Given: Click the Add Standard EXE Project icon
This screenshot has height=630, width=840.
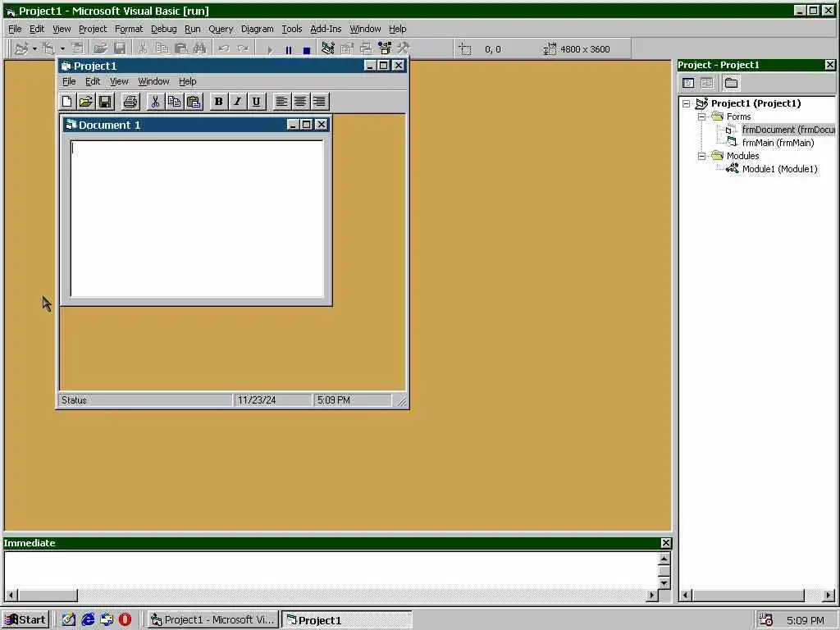Looking at the screenshot, I should [x=22, y=48].
